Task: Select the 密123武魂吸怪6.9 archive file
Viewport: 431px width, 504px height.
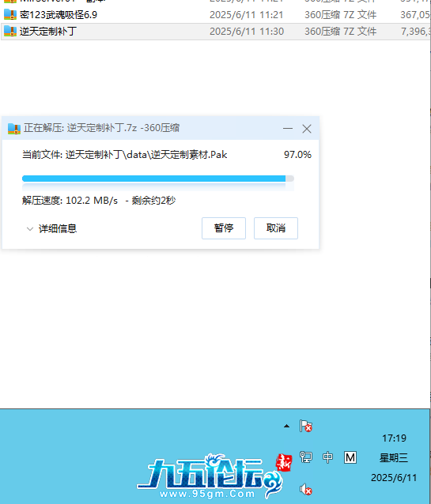Action: tap(215, 15)
